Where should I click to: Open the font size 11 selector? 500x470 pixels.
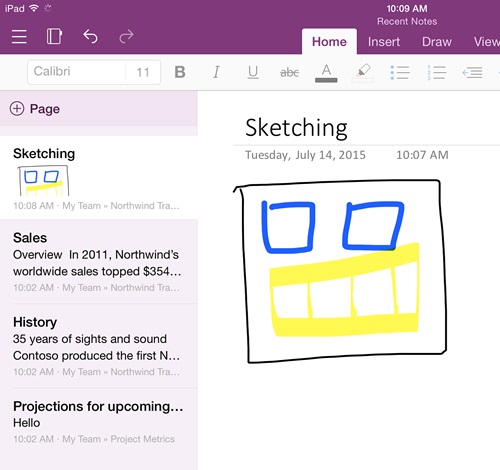(x=143, y=72)
